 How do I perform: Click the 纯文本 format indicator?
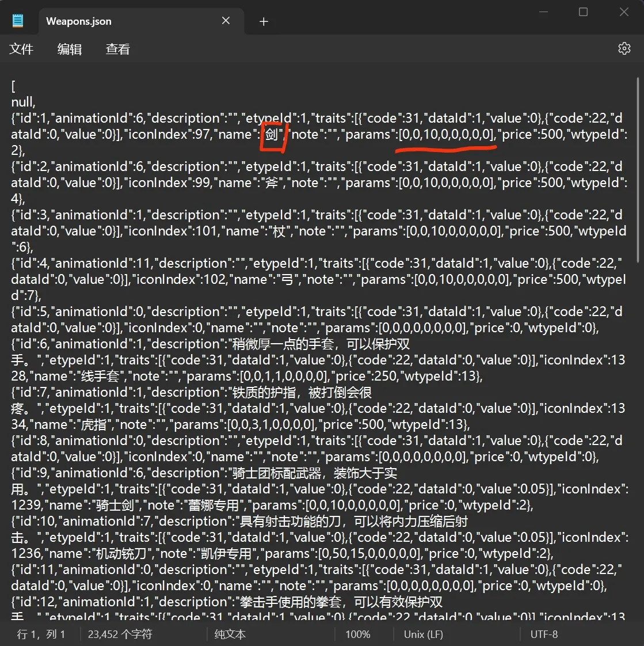tap(230, 634)
